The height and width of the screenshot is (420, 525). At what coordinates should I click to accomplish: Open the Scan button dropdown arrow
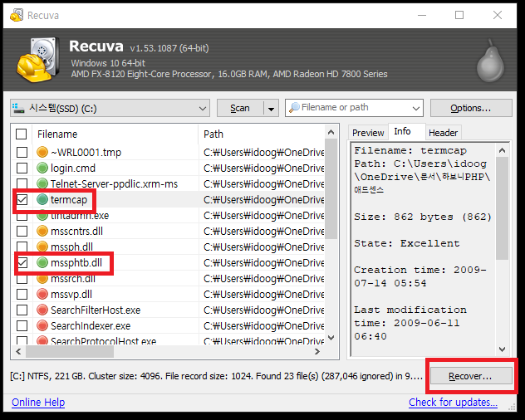click(271, 109)
